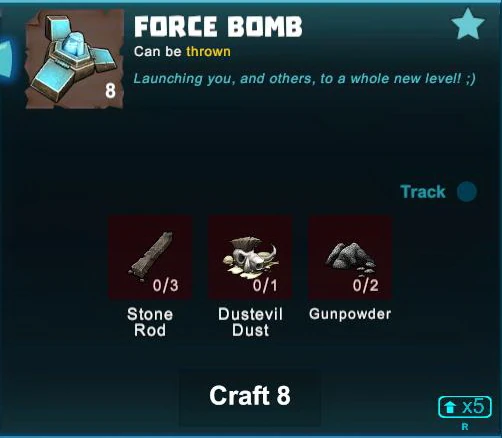502x438 pixels.
Task: Click the Force Bomb item icon
Action: click(75, 59)
